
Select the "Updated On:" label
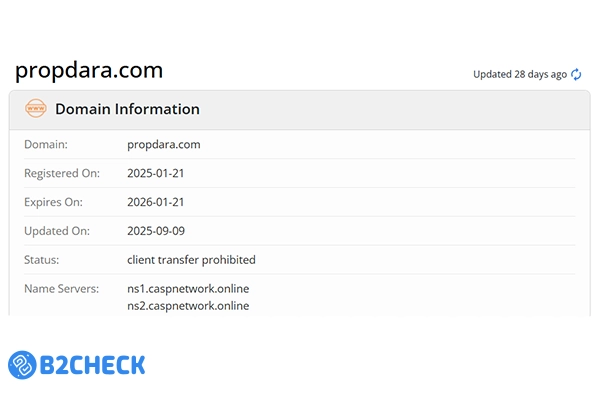tap(57, 231)
